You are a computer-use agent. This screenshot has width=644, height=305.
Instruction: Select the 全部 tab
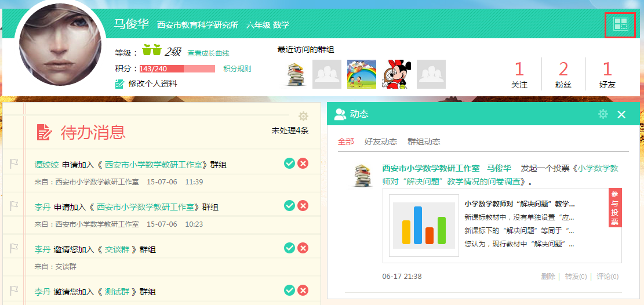click(x=346, y=141)
